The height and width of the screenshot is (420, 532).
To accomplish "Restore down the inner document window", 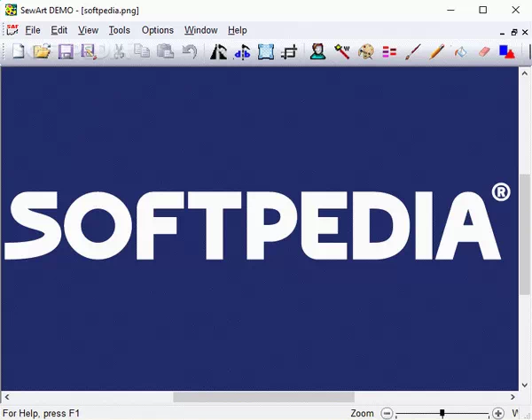I will (514, 32).
